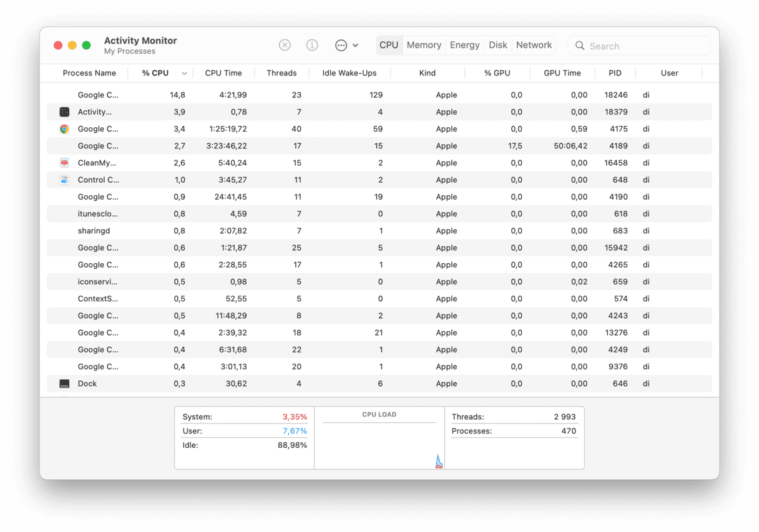Toggle the % CPU sort direction arrow
This screenshot has height=532, width=759.
(x=184, y=74)
